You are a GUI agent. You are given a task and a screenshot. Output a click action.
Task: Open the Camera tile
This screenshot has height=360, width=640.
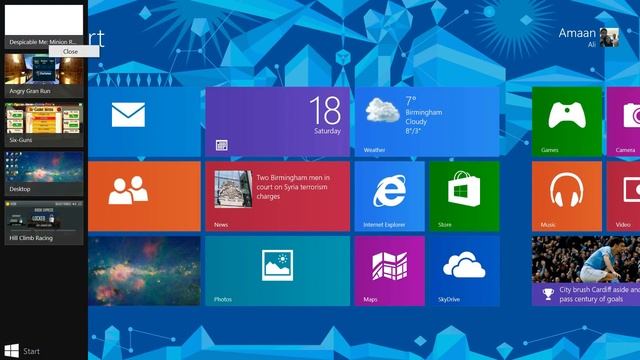coord(623,122)
